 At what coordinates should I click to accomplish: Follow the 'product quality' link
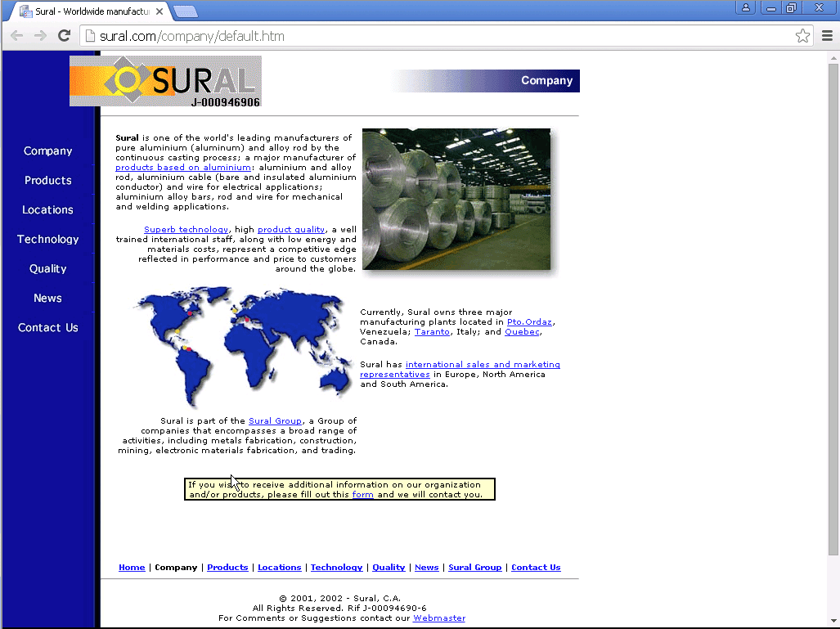(x=291, y=229)
